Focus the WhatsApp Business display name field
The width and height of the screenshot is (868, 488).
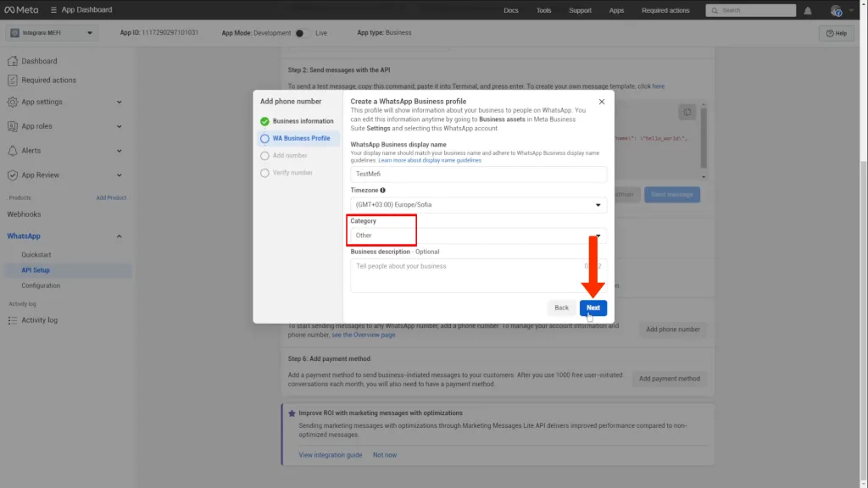point(478,175)
